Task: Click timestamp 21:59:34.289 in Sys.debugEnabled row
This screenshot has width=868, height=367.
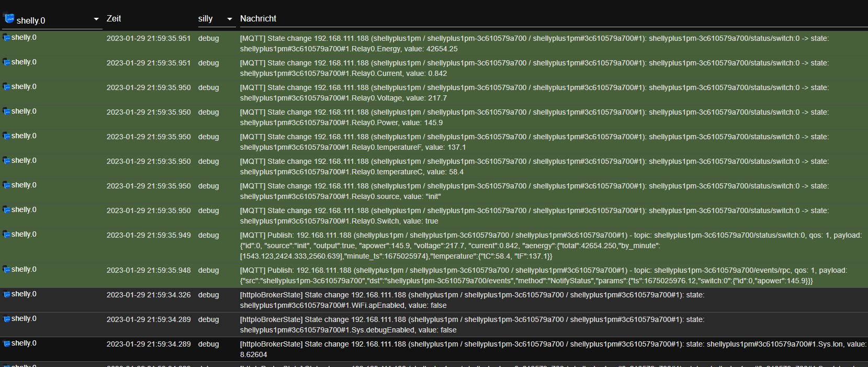Action: coord(149,319)
